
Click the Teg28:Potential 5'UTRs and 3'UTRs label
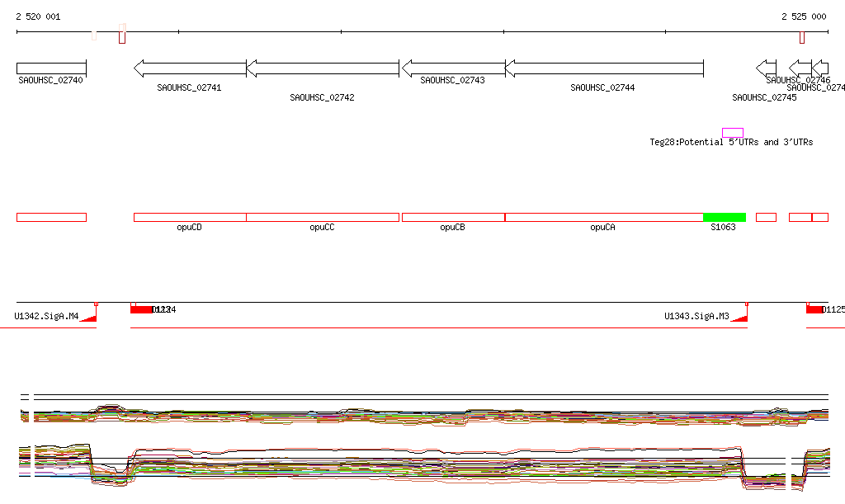[731, 142]
